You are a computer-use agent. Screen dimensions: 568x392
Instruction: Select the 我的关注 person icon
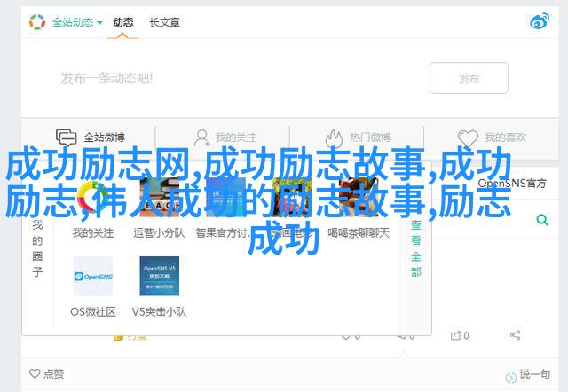coord(201,137)
